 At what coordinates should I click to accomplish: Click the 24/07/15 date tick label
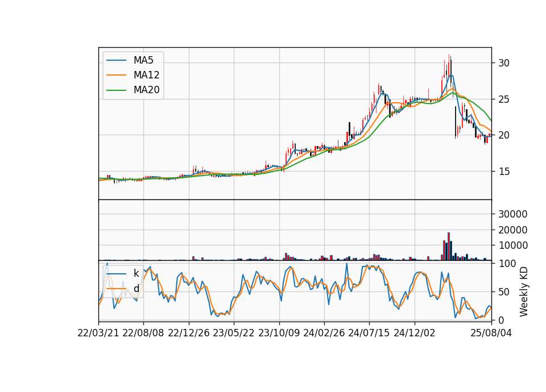(x=369, y=333)
